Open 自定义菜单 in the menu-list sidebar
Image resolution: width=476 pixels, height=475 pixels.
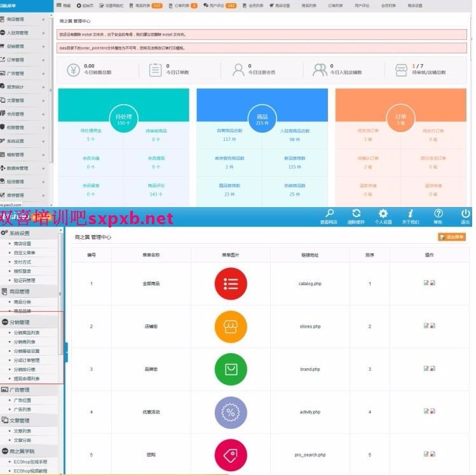pos(24,253)
